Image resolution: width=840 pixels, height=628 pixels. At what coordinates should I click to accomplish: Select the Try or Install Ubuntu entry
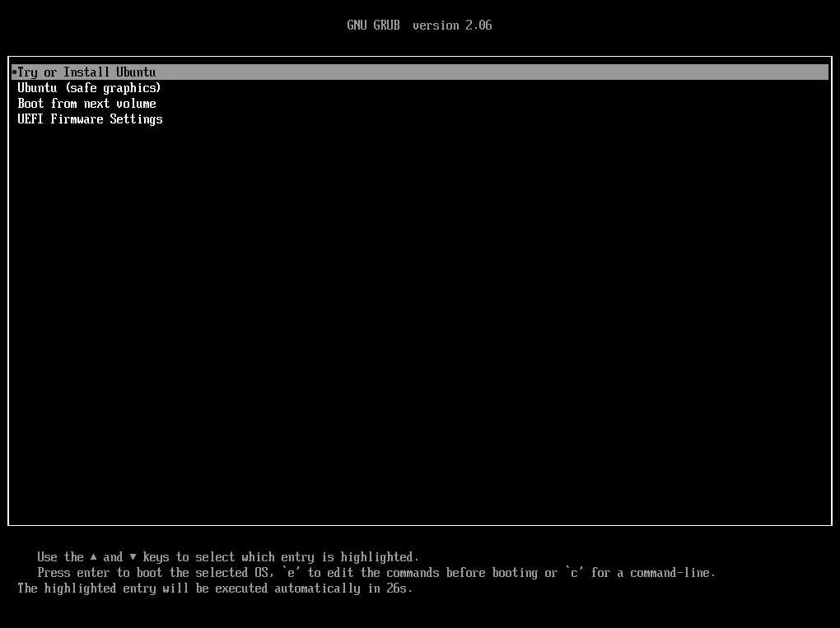click(85, 72)
